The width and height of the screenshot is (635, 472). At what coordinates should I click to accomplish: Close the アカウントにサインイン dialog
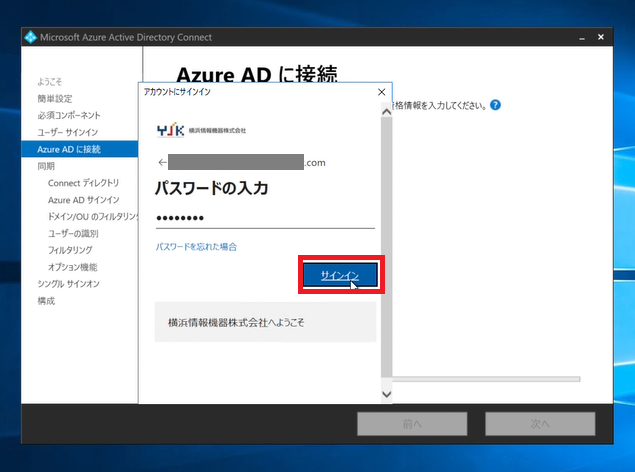[x=381, y=92]
